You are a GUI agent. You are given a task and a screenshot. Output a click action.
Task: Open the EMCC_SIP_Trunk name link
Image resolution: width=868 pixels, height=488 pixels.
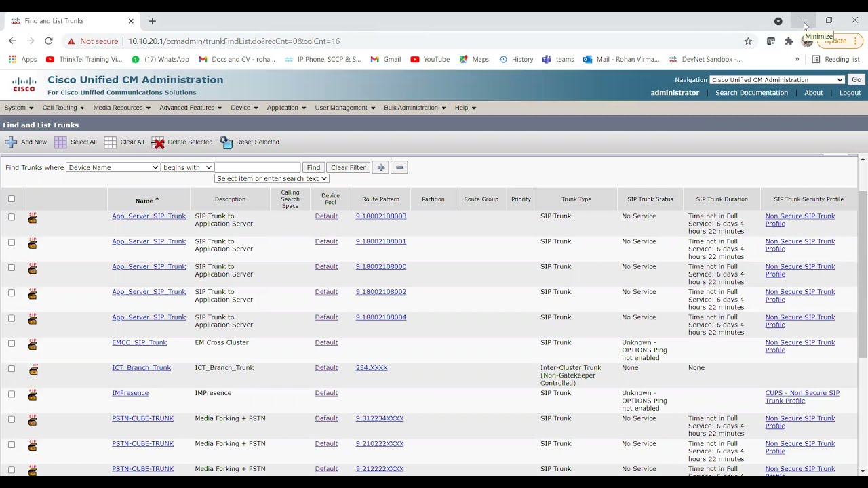[139, 342]
